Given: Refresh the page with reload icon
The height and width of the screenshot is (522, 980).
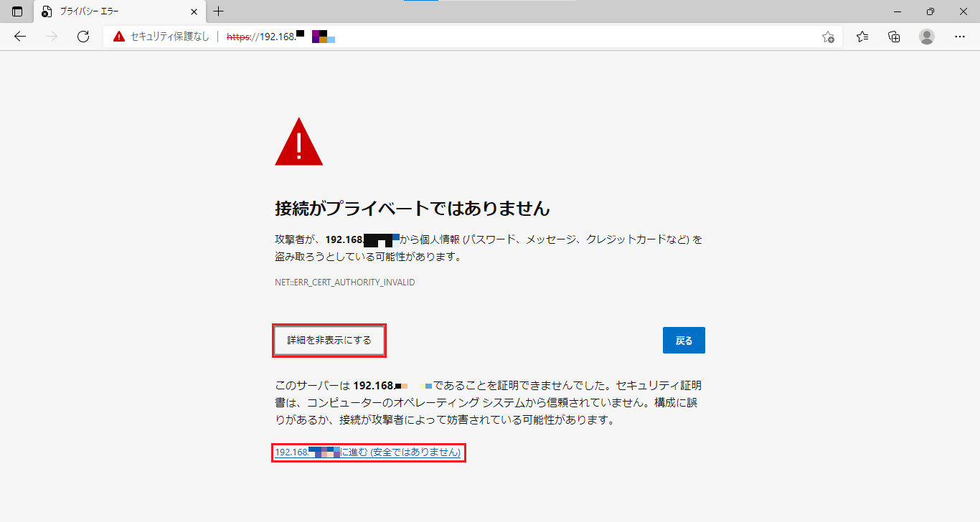Looking at the screenshot, I should 83,37.
